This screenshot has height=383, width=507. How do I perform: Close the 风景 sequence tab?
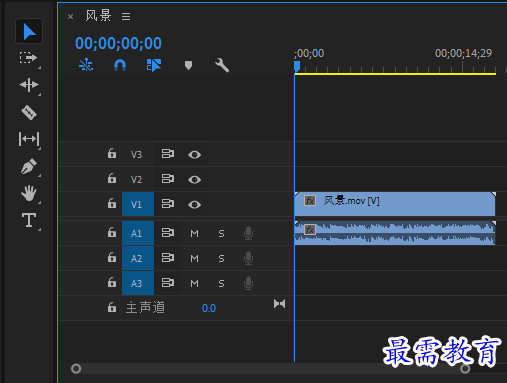tap(70, 17)
